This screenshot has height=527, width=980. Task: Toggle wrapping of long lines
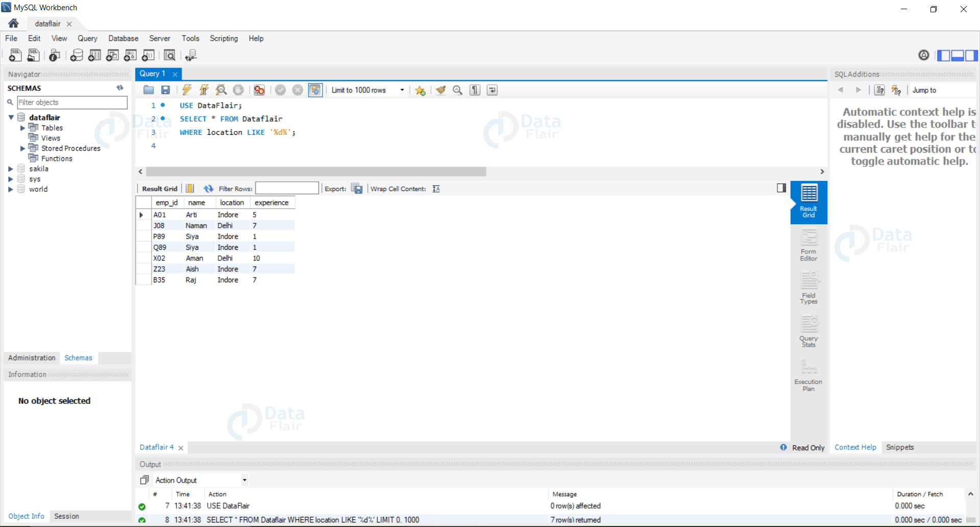492,90
